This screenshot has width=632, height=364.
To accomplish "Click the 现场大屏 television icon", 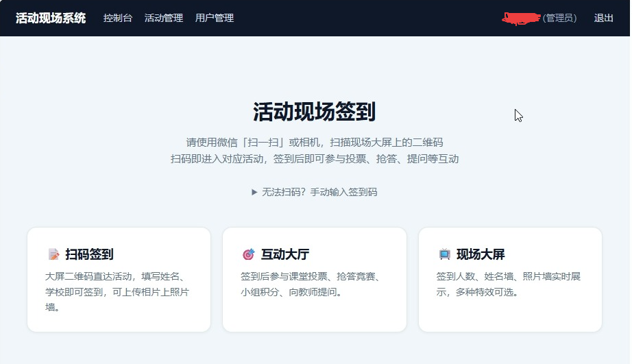I will (x=445, y=254).
